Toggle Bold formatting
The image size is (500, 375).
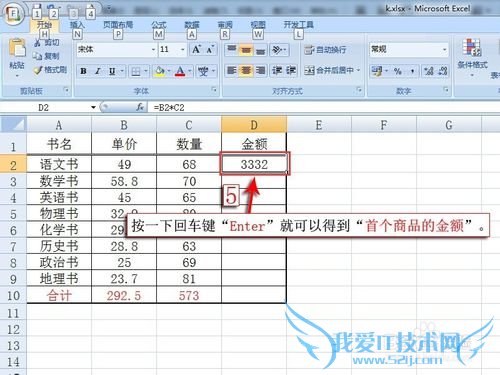[83, 71]
